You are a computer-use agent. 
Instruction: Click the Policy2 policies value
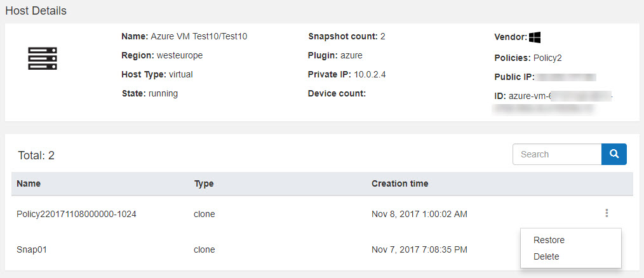click(547, 58)
